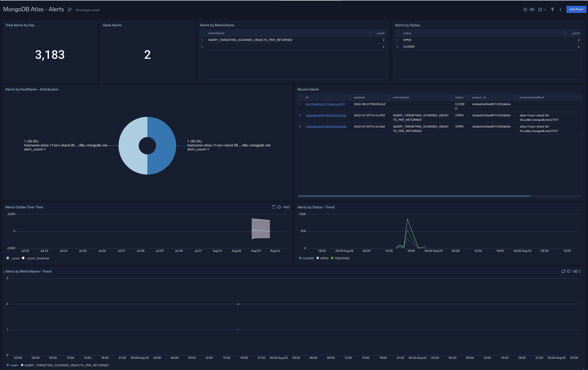
Task: Open the auto-refresh interval dropdown chevron
Action: 545,9
